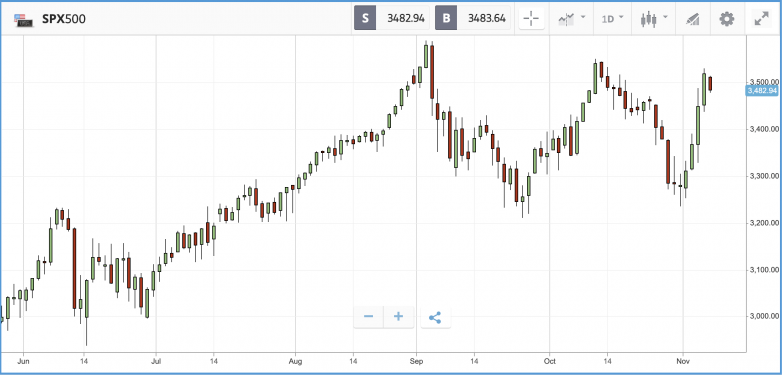Click the Buy button marked B
The width and height of the screenshot is (782, 375).
446,19
